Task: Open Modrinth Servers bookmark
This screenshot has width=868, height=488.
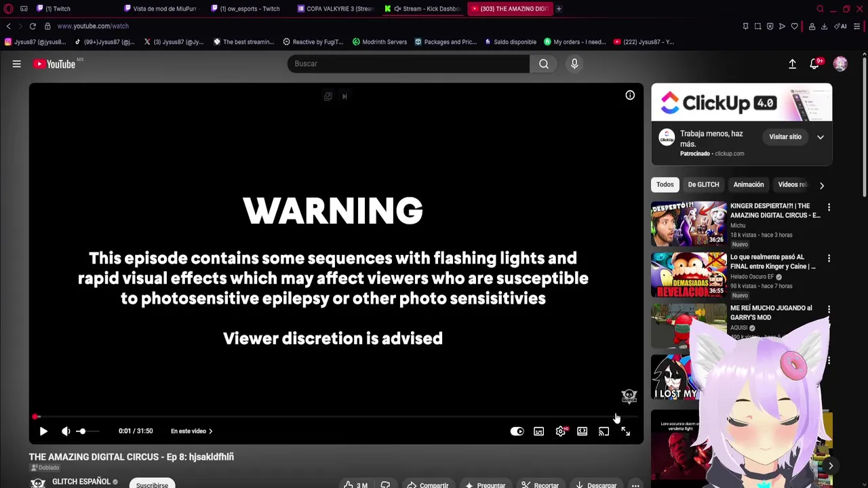Action: pyautogui.click(x=380, y=42)
